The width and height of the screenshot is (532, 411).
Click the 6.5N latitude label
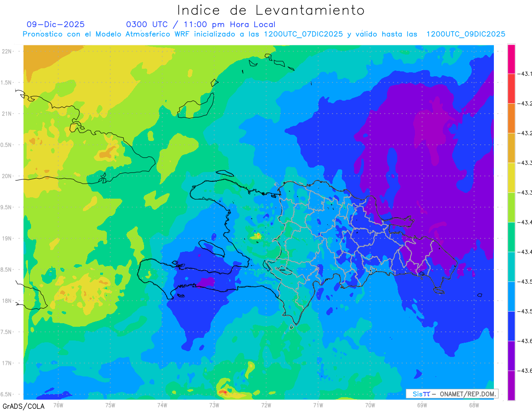tap(7, 395)
